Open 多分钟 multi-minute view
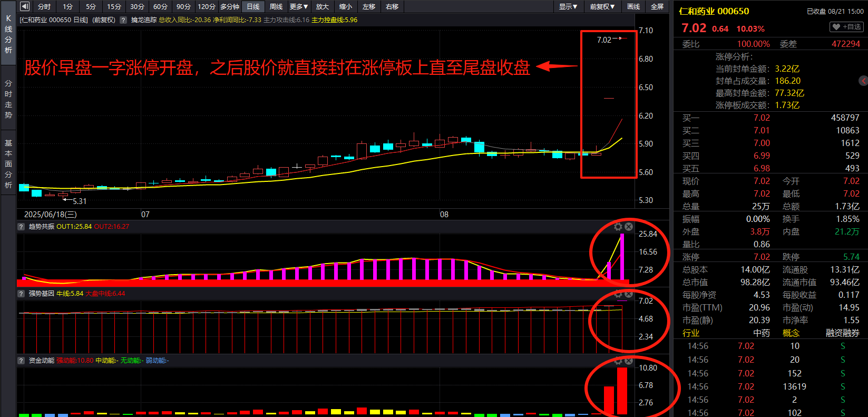The height and width of the screenshot is (417, 868). click(230, 6)
